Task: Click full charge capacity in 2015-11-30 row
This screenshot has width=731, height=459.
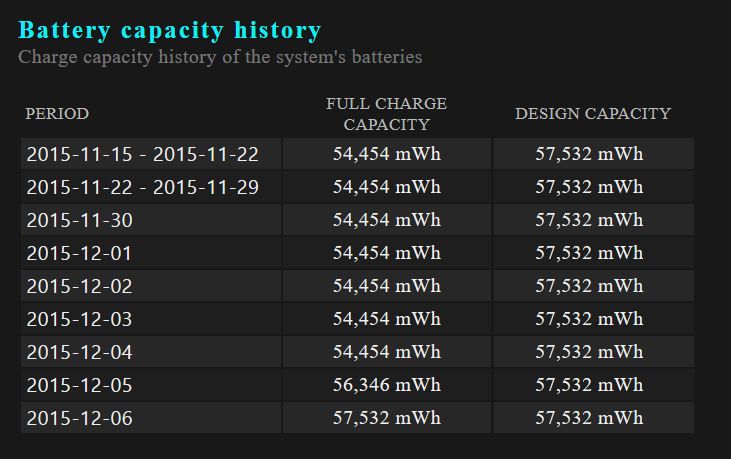Action: 386,220
